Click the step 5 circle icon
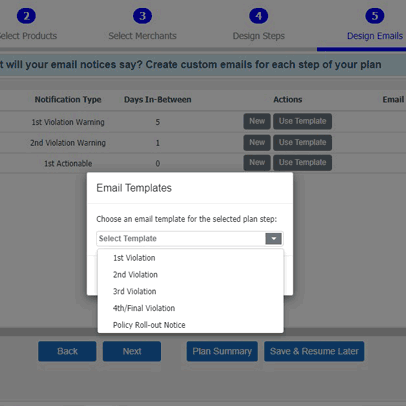 [375, 16]
